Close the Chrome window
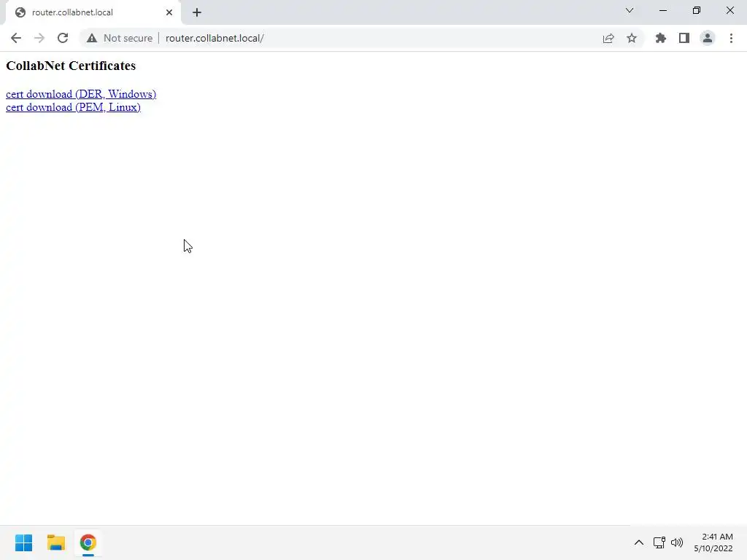747x560 pixels. [x=729, y=10]
